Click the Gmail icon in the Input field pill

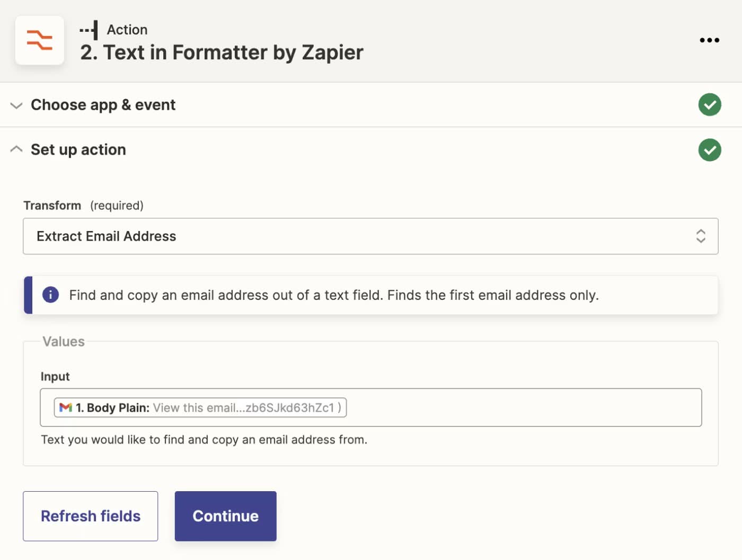[x=65, y=407]
